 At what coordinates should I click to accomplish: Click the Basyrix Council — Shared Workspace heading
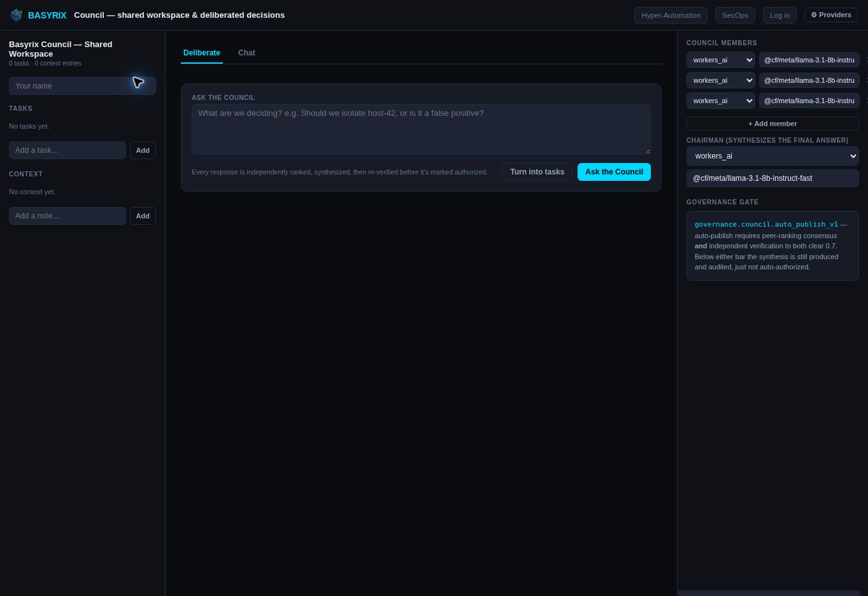pos(60,49)
